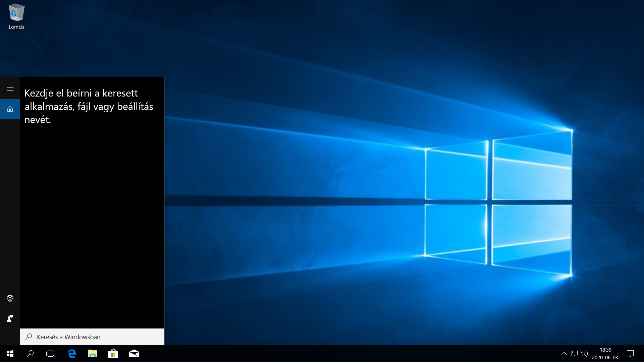
Task: Open the Action Center notification icon
Action: click(x=630, y=354)
